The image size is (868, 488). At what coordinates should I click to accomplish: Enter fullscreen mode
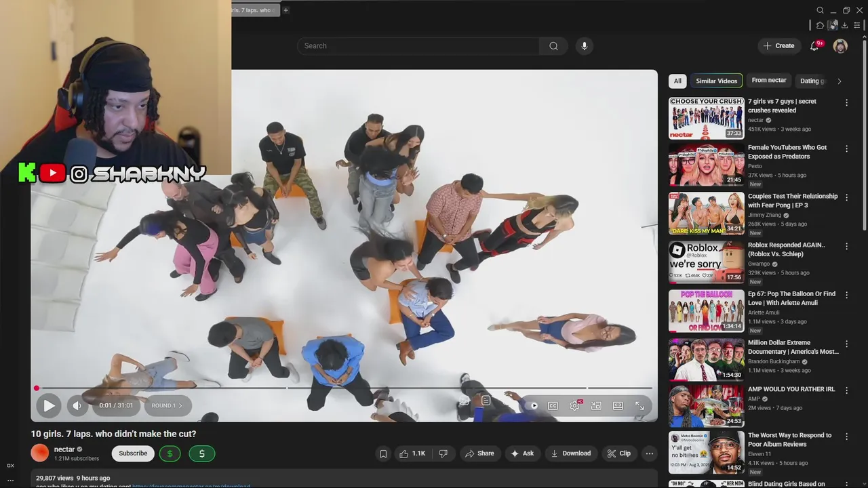(x=639, y=406)
